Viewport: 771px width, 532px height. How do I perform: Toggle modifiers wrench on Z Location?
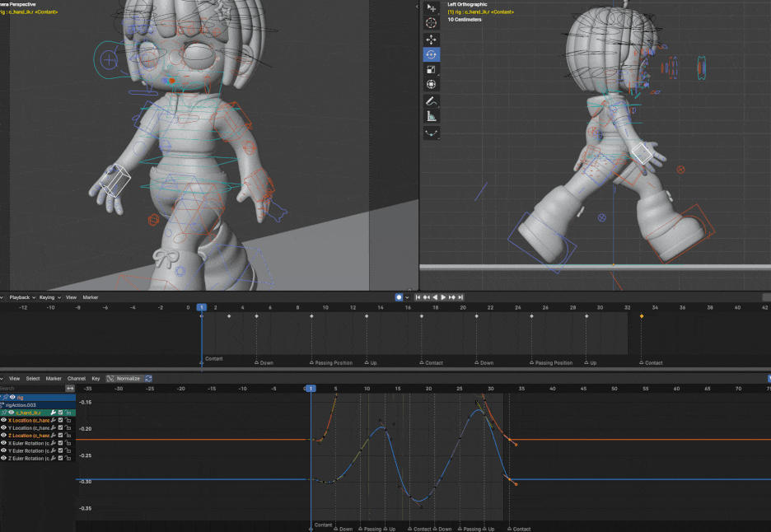[53, 435]
